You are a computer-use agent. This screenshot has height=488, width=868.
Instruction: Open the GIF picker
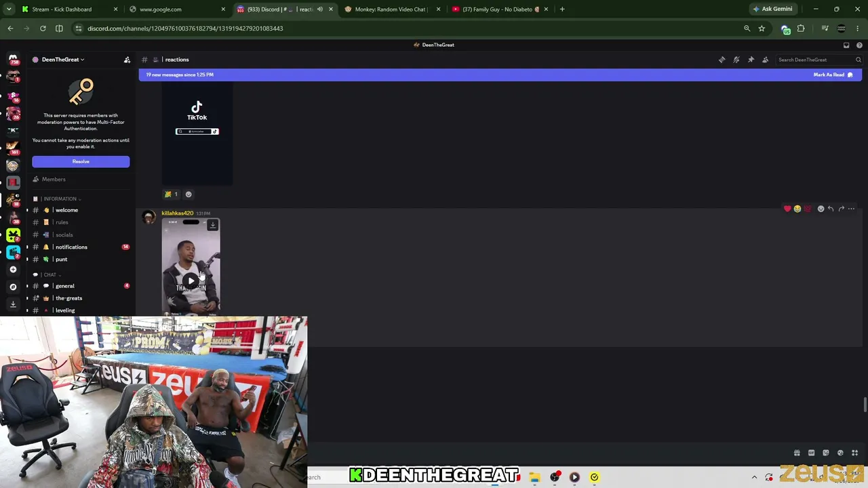click(x=811, y=453)
